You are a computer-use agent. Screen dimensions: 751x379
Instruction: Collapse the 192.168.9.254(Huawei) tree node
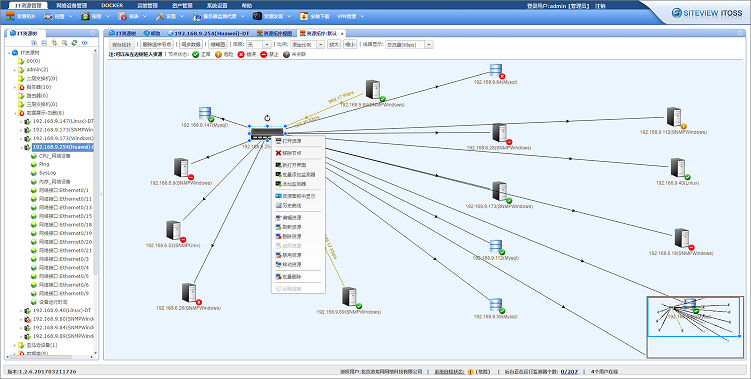[x=21, y=147]
